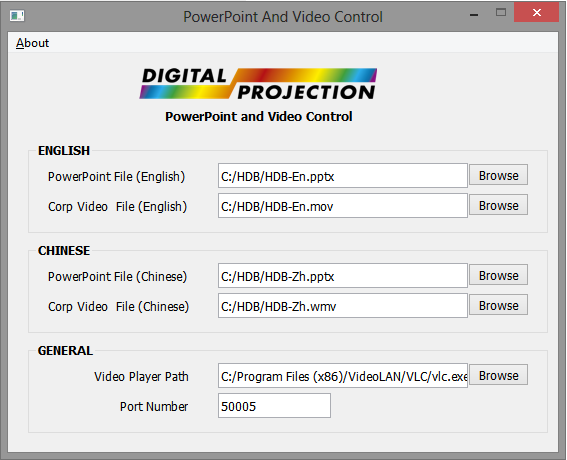
Task: Click the HDB-Zh.wmv path field
Action: pos(342,306)
